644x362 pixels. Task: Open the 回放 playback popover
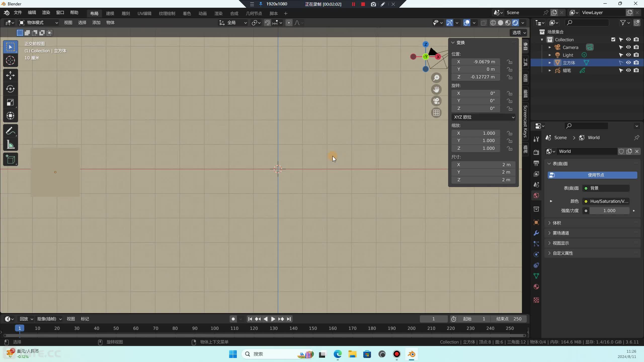coord(26,319)
